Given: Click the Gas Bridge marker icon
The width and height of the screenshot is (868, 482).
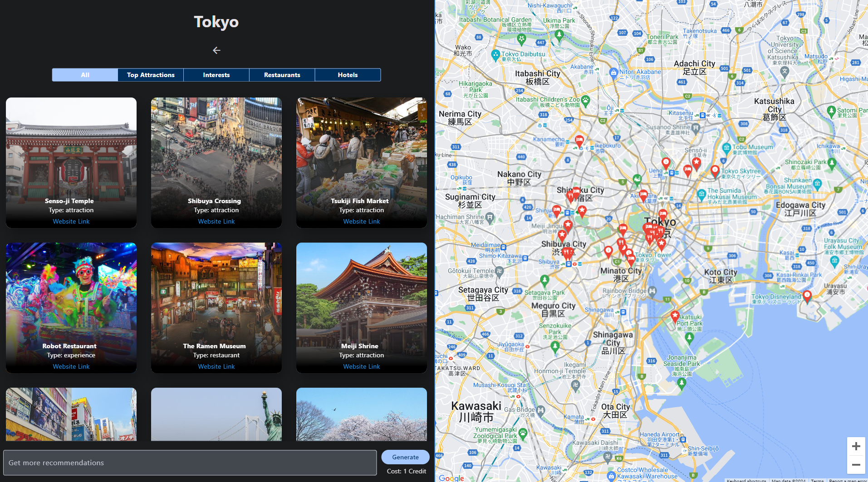Looking at the screenshot, I should pos(540,410).
